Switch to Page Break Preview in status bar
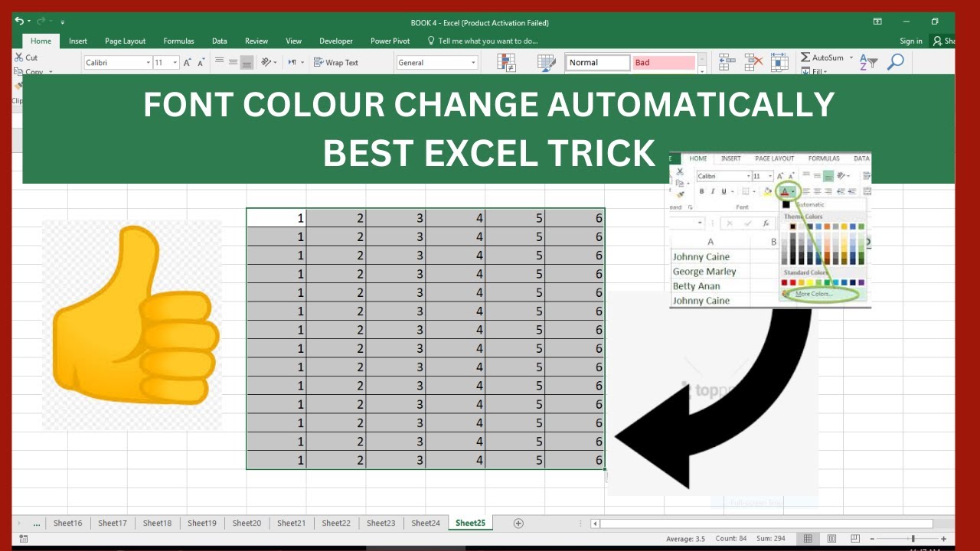Image resolution: width=980 pixels, height=551 pixels. (x=855, y=539)
